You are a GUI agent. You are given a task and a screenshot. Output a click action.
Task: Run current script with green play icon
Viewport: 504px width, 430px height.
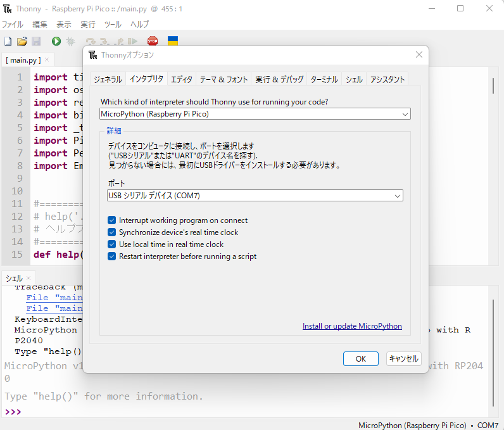(56, 41)
